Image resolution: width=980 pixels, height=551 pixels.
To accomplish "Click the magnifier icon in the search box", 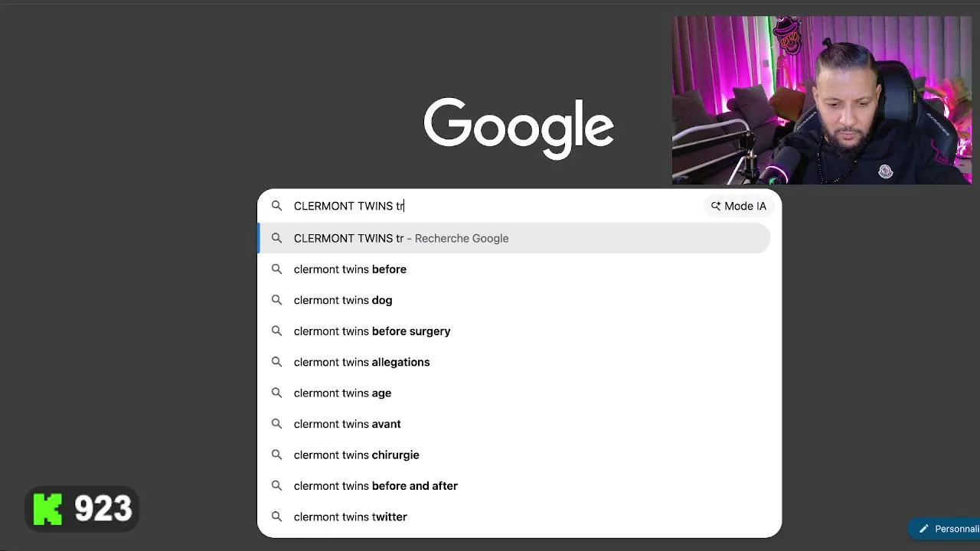I will tap(277, 206).
